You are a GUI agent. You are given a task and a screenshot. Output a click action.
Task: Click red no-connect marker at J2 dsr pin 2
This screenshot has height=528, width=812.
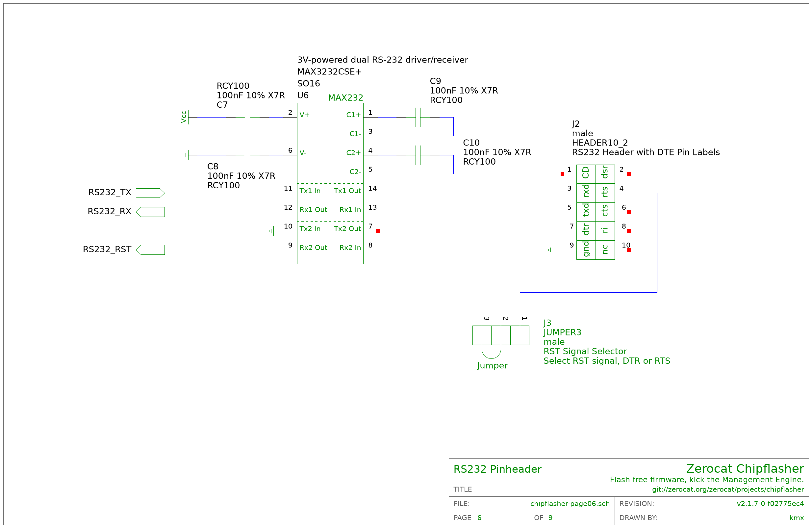coord(629,174)
